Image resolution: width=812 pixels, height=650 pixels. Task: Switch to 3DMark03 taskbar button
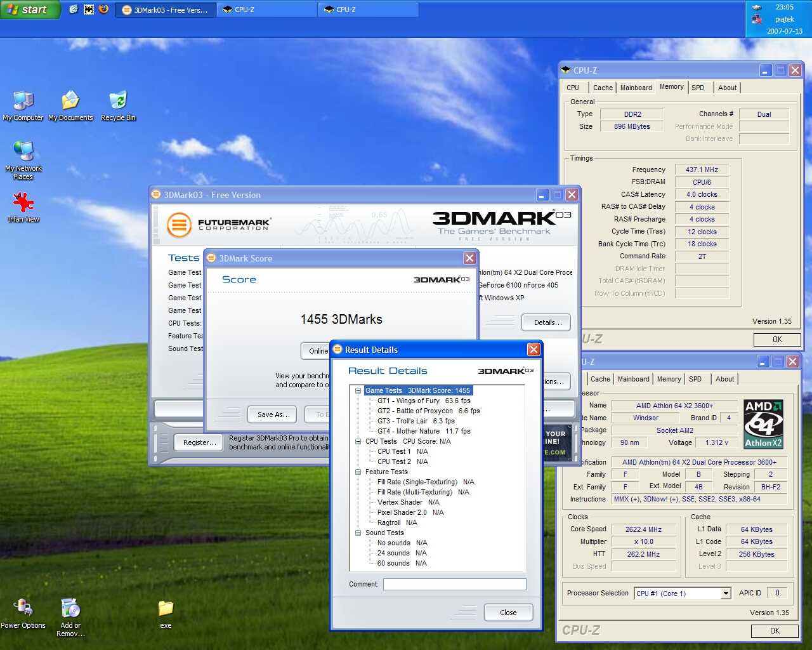coord(165,10)
